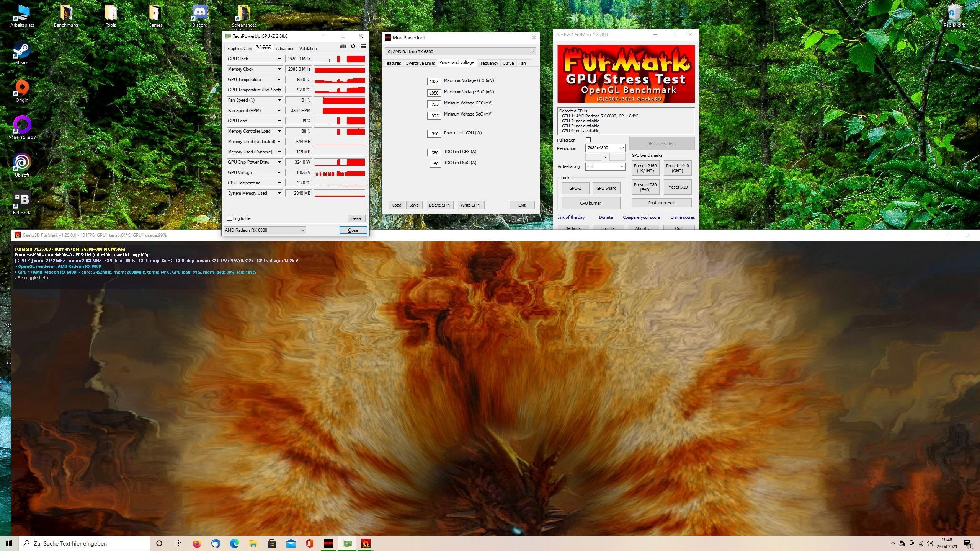
Task: Switch to the Graphics Card tab
Action: (239, 49)
